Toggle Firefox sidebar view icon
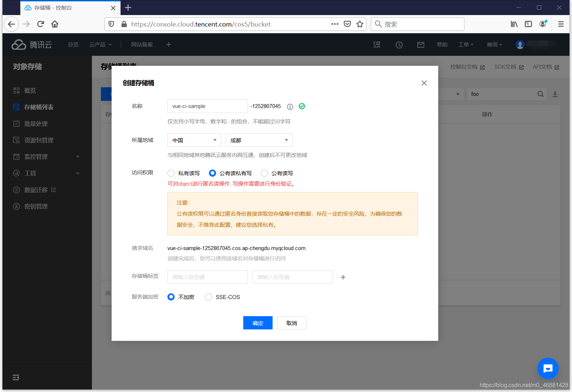 pos(528,24)
